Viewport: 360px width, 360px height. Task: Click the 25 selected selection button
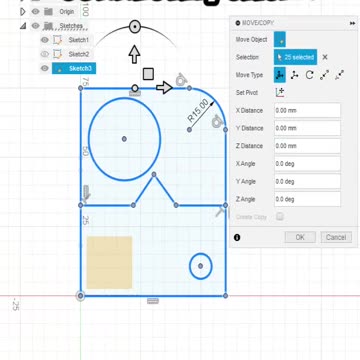pyautogui.click(x=295, y=57)
